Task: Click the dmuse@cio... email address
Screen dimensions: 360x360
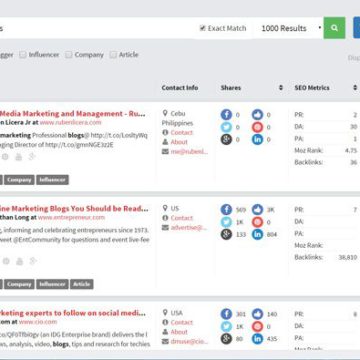Action: click(189, 342)
